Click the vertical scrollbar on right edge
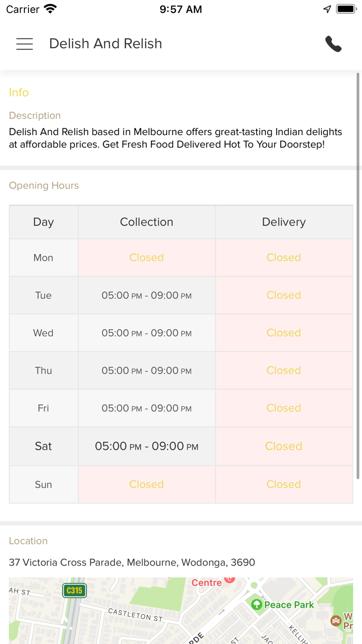 tap(358, 274)
